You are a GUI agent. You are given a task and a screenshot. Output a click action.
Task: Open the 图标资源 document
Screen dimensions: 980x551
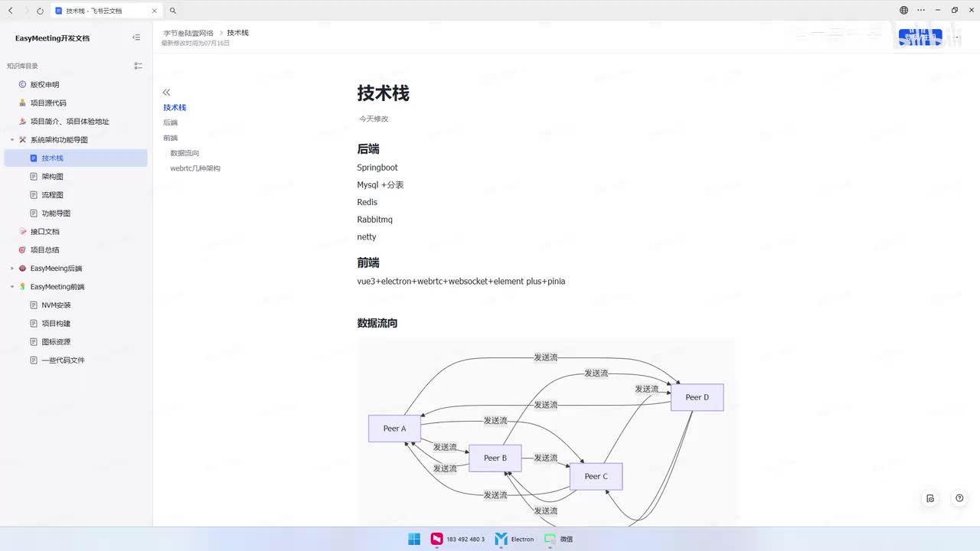tap(56, 342)
